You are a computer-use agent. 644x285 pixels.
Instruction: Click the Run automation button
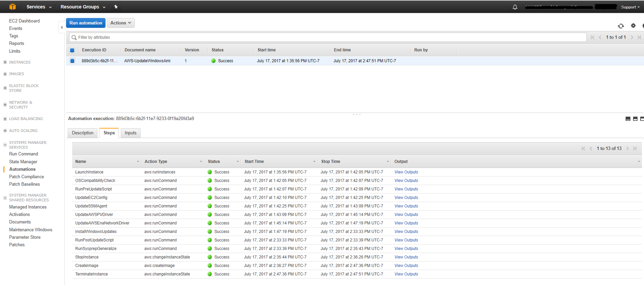86,23
